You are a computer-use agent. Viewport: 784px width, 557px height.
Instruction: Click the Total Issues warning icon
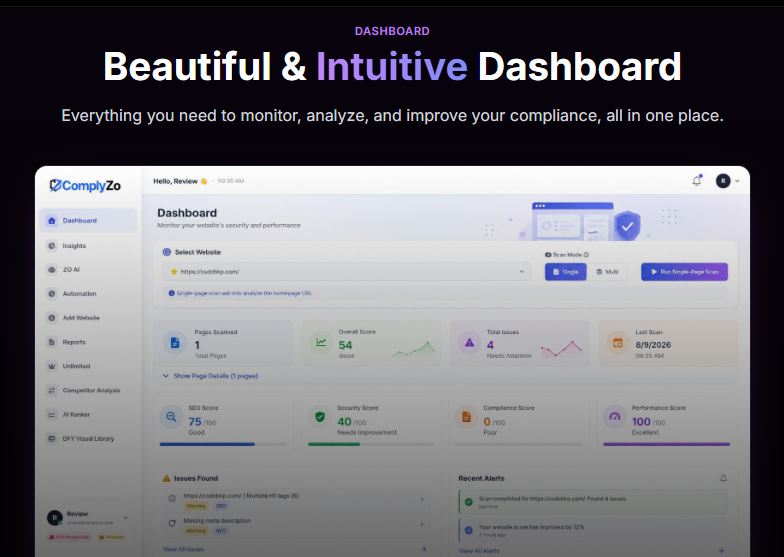tap(469, 343)
